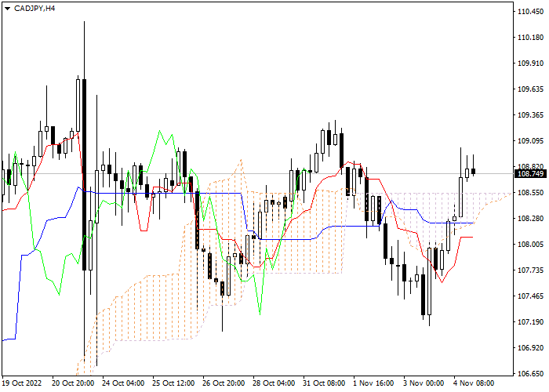Select the 4 Nov 08:00 time label
This screenshot has height=392, width=549.
tap(474, 383)
